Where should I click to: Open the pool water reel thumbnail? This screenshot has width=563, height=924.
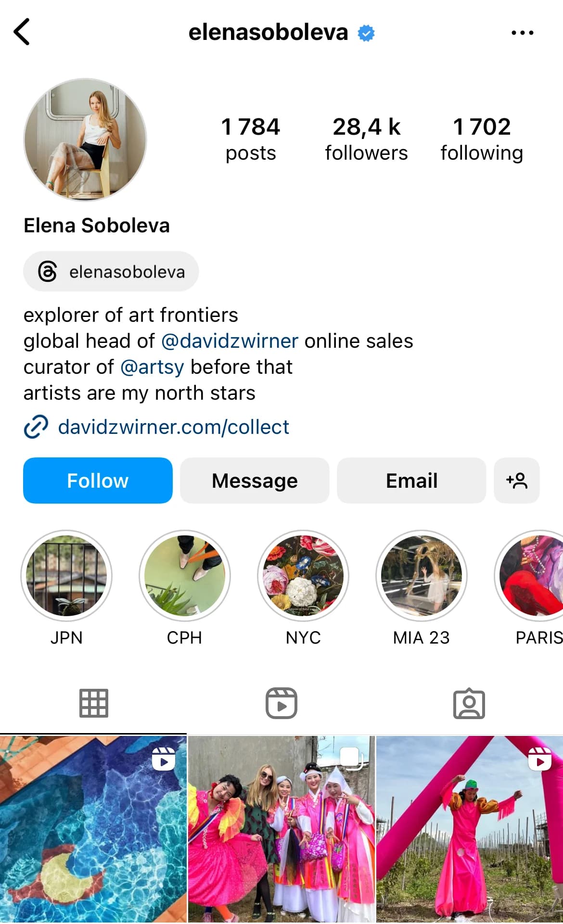click(91, 827)
